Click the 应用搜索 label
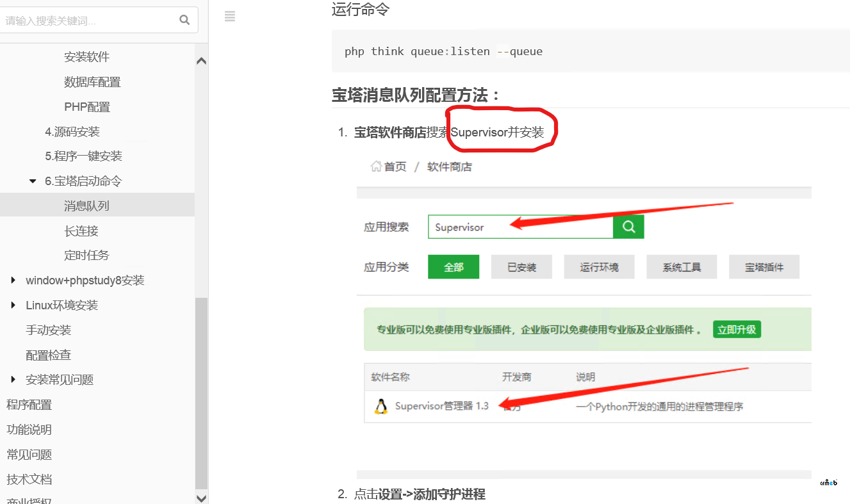Viewport: 850px width, 504px height. 386,227
